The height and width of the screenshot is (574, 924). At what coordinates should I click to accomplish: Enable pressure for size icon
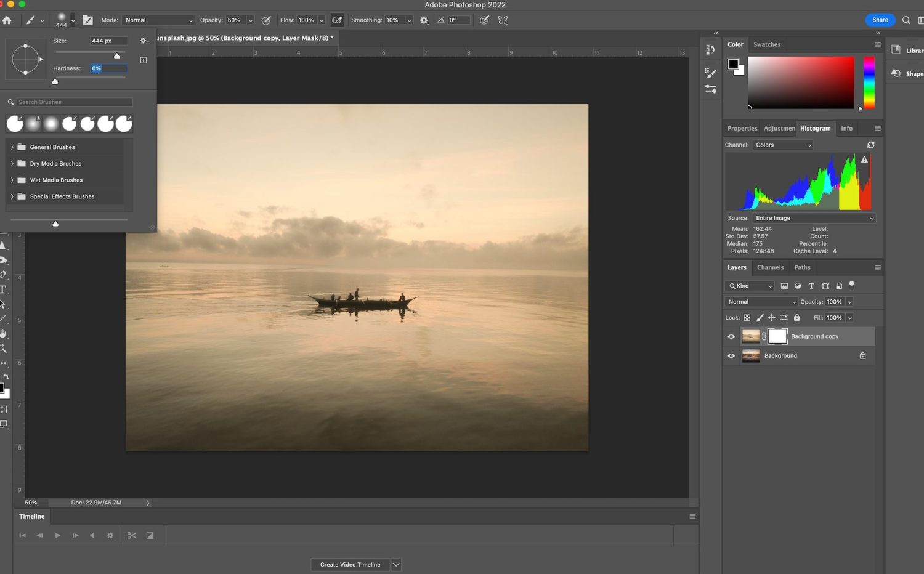pos(485,20)
